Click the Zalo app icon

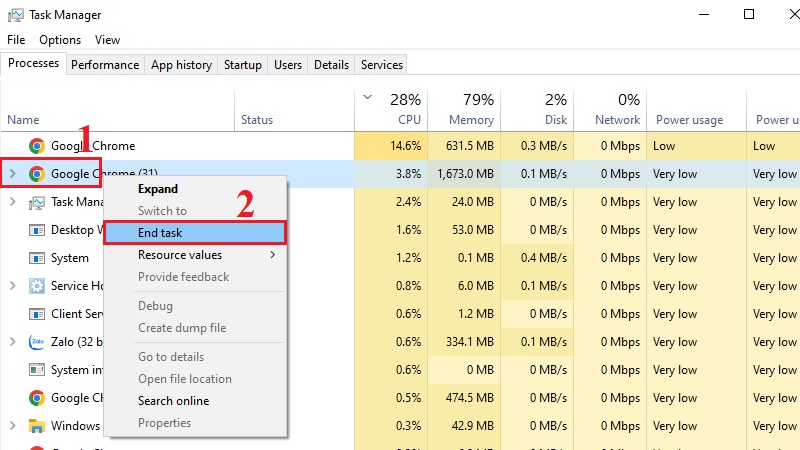[x=36, y=342]
